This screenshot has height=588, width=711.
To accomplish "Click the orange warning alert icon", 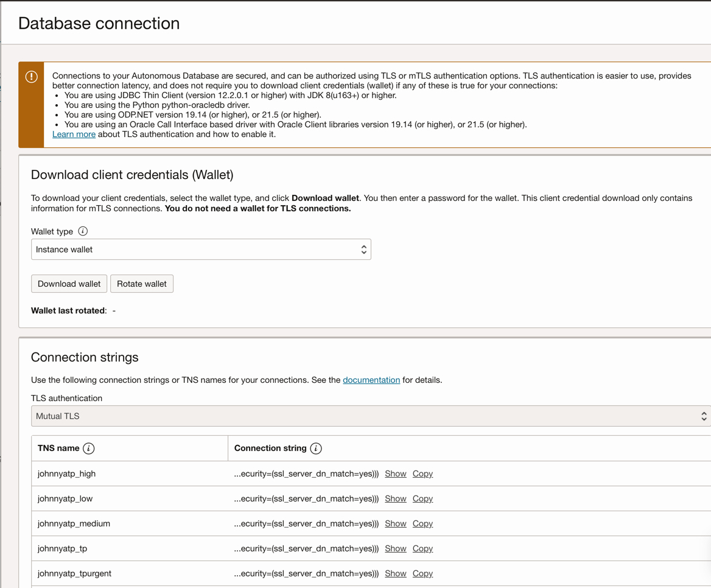I will click(x=32, y=77).
